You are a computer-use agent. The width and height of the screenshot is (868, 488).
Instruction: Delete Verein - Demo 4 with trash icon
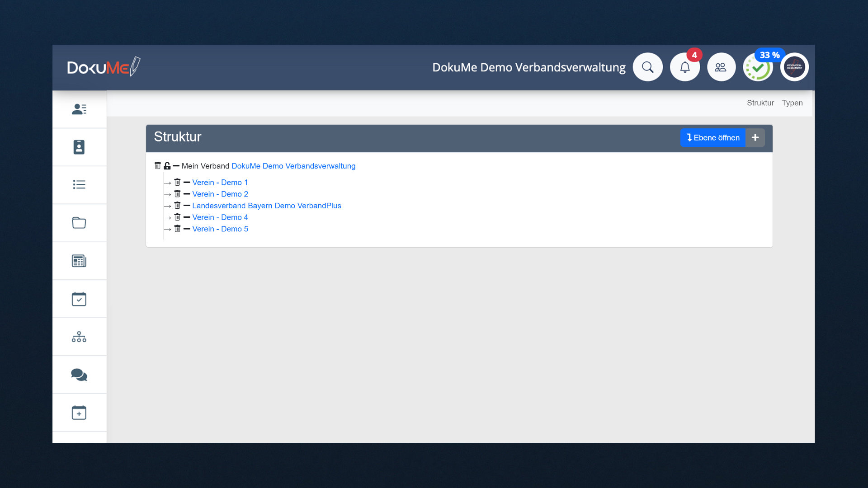(x=177, y=217)
